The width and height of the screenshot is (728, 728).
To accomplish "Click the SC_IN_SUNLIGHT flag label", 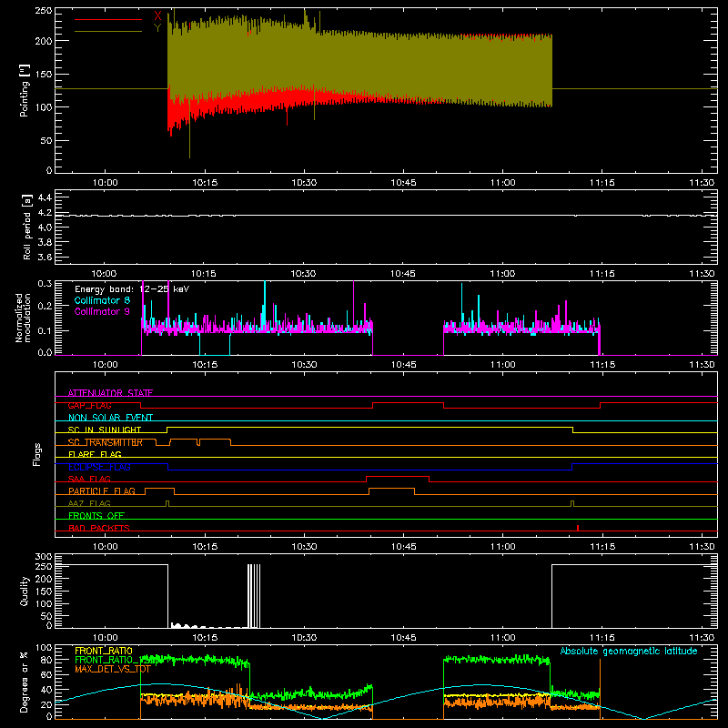I will click(x=105, y=430).
